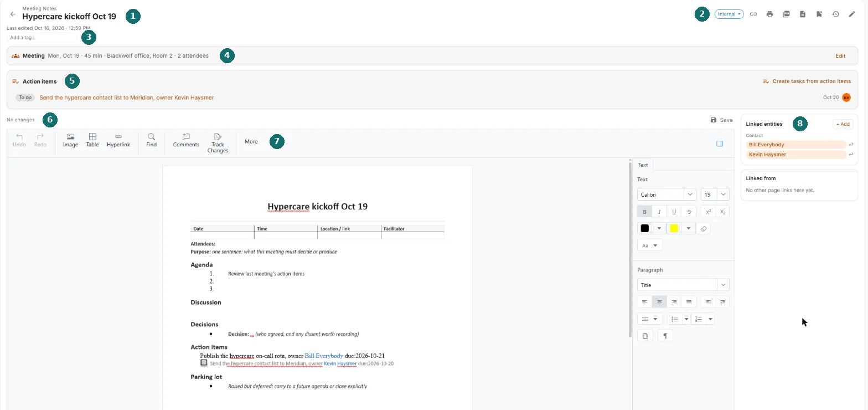Collapse the right sidebar panel icon
This screenshot has width=868, height=410.
click(x=720, y=143)
